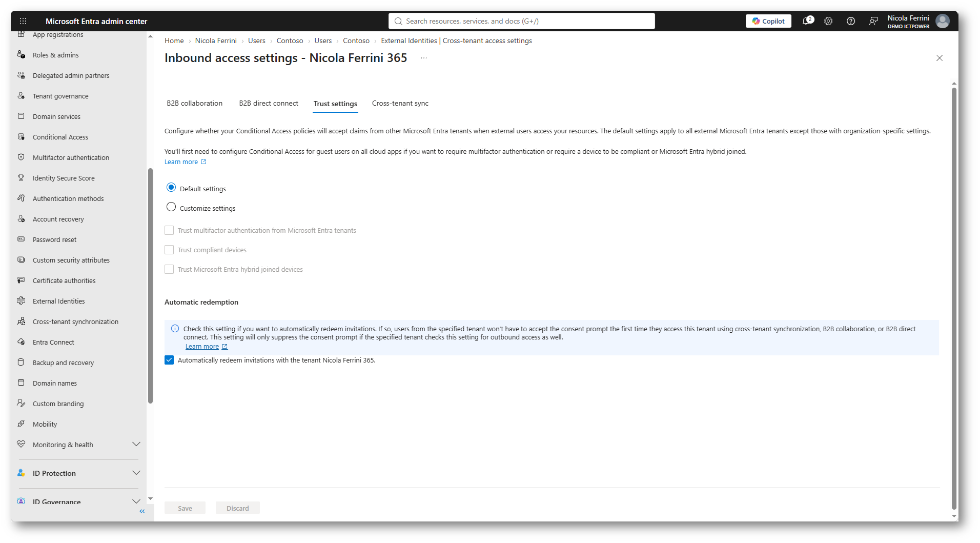
Task: Click the Backup and recovery icon
Action: pyautogui.click(x=21, y=362)
